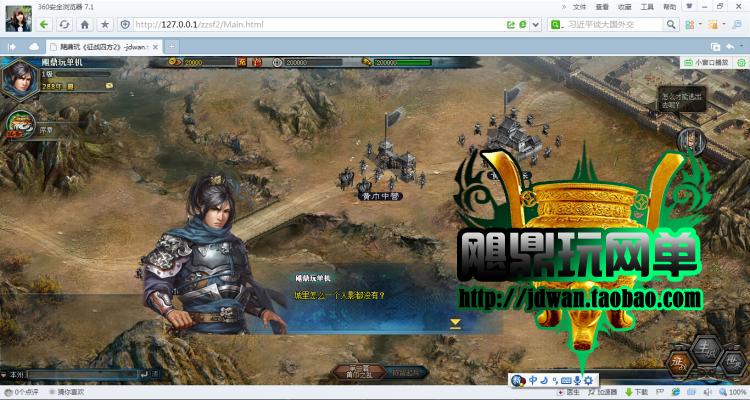Click the player hero portrait avatar
Viewport: 750px width, 400px height.
[x=20, y=75]
